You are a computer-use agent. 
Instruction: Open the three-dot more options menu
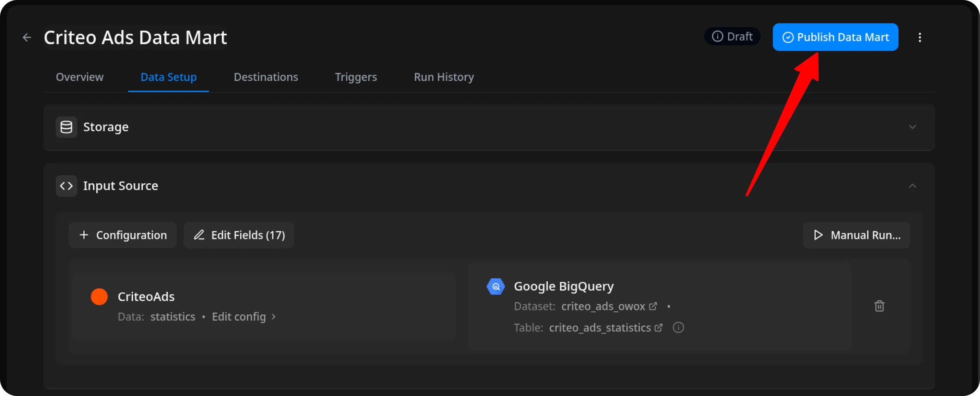pos(920,37)
